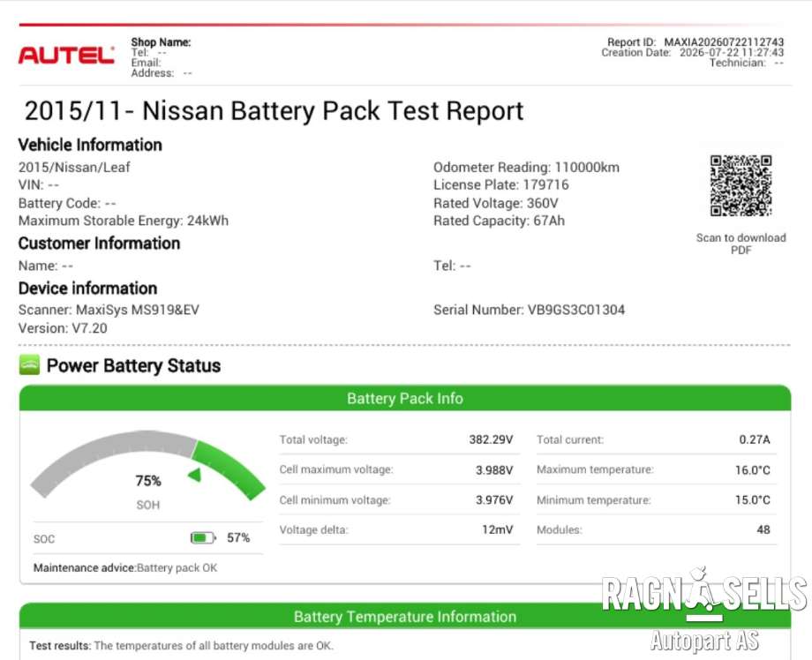This screenshot has width=812, height=660.
Task: Click the Voltage delta value 12mV
Action: pyautogui.click(x=498, y=529)
